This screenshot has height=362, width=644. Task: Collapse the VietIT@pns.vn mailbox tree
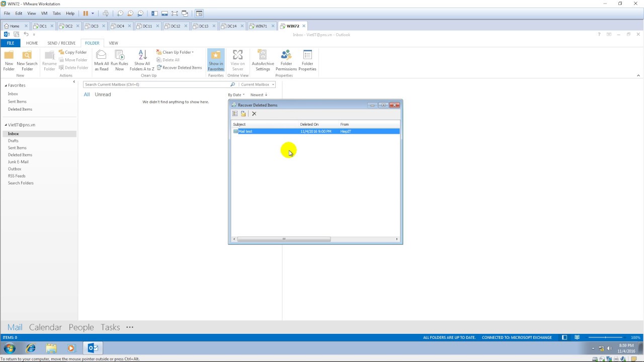(6, 125)
